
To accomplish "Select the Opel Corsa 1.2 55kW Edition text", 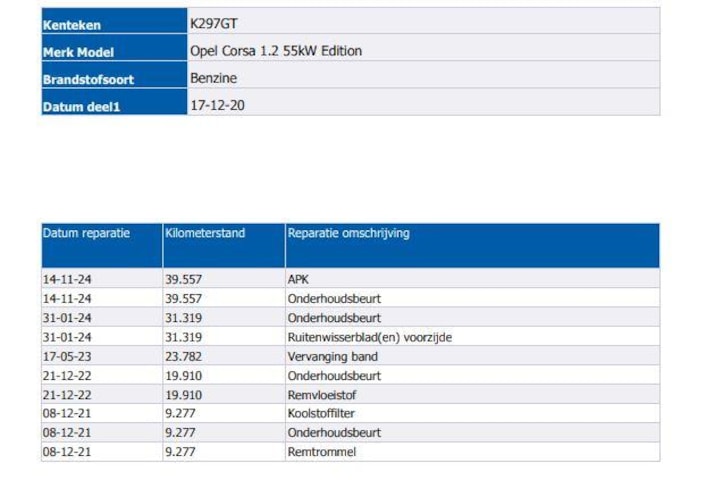I will point(275,51).
